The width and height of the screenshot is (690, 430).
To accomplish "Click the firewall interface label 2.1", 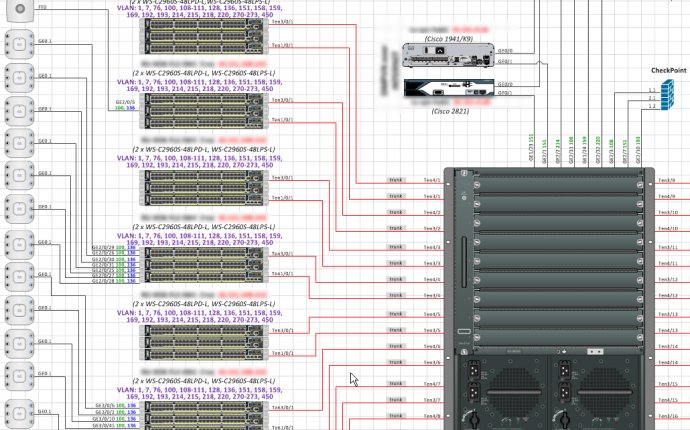I will coord(652,98).
